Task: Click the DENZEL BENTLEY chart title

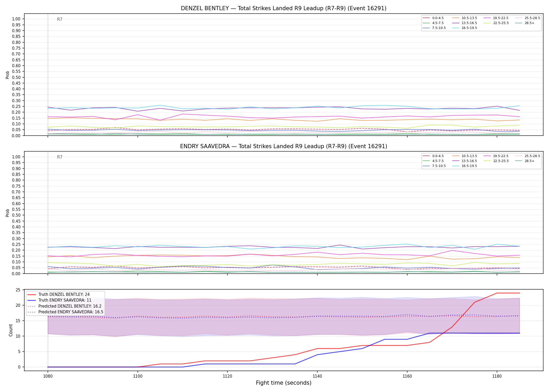Action: [x=284, y=8]
